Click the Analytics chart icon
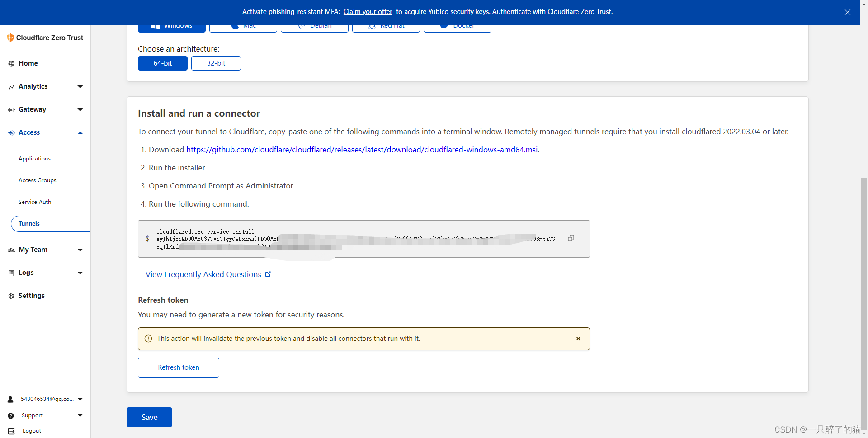 coord(11,87)
